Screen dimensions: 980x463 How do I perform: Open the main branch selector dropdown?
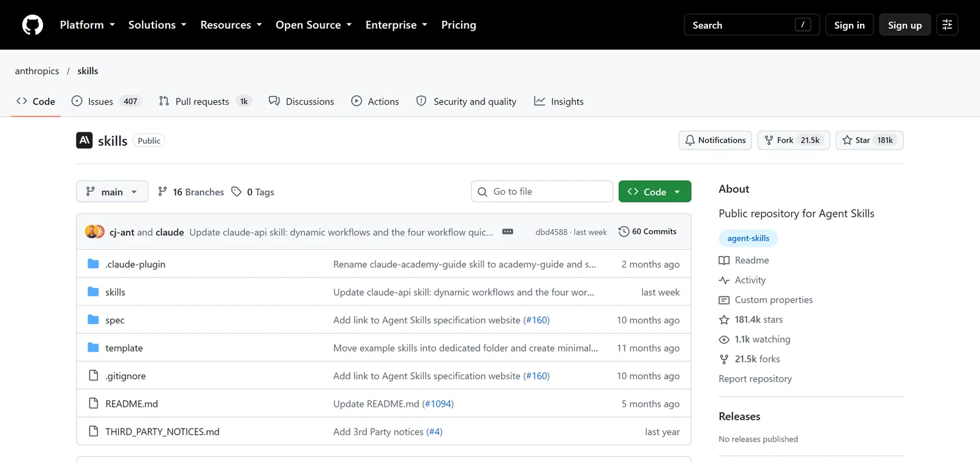[112, 192]
